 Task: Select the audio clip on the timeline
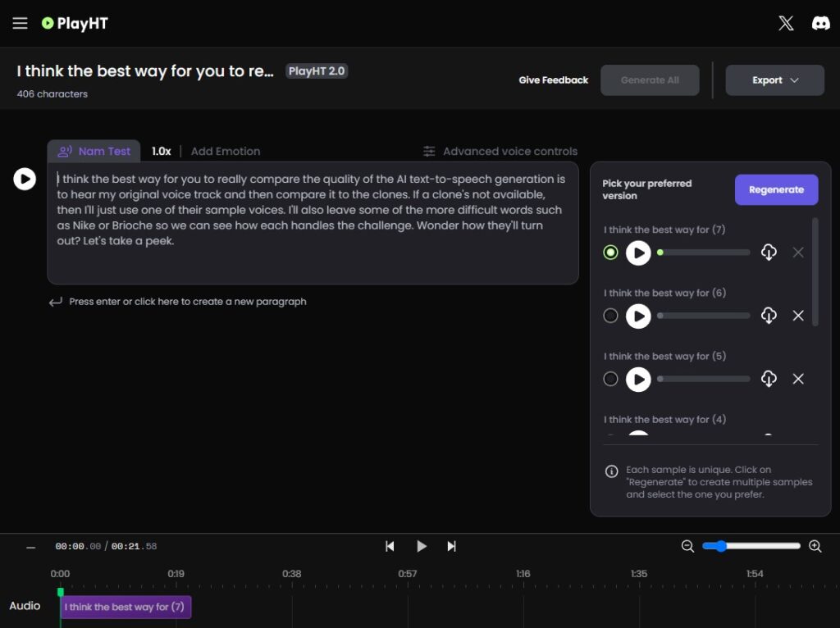(126, 607)
